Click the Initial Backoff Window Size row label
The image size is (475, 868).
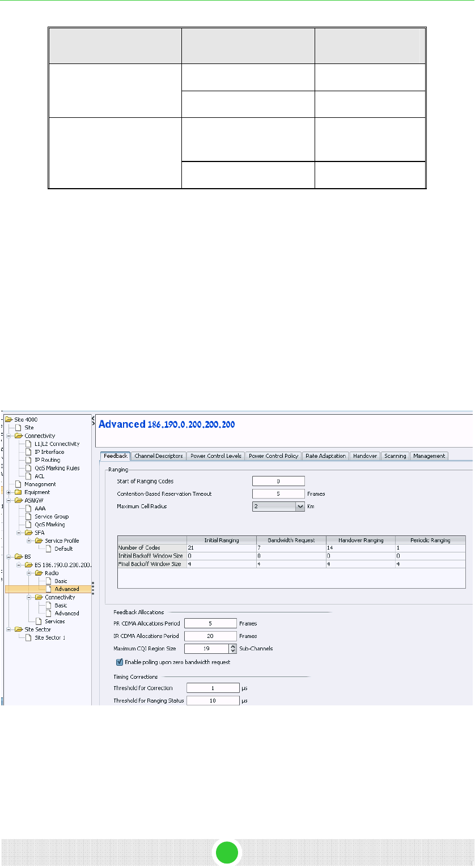pyautogui.click(x=152, y=556)
